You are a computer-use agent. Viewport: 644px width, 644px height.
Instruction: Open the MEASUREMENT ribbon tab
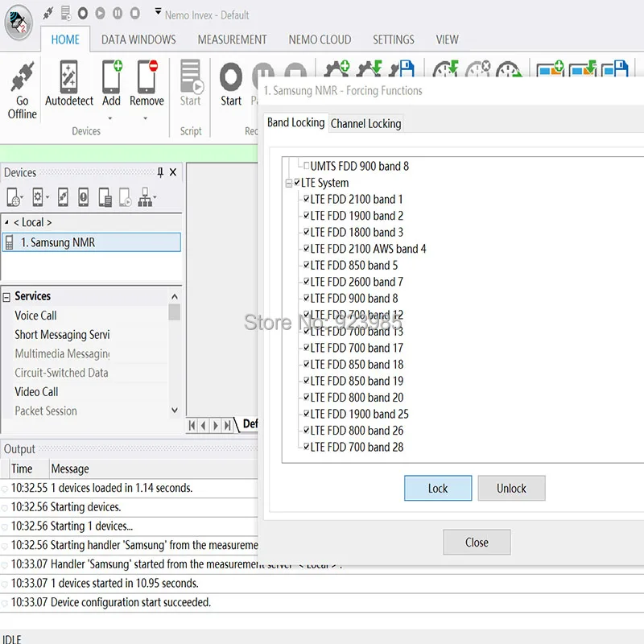tap(232, 39)
